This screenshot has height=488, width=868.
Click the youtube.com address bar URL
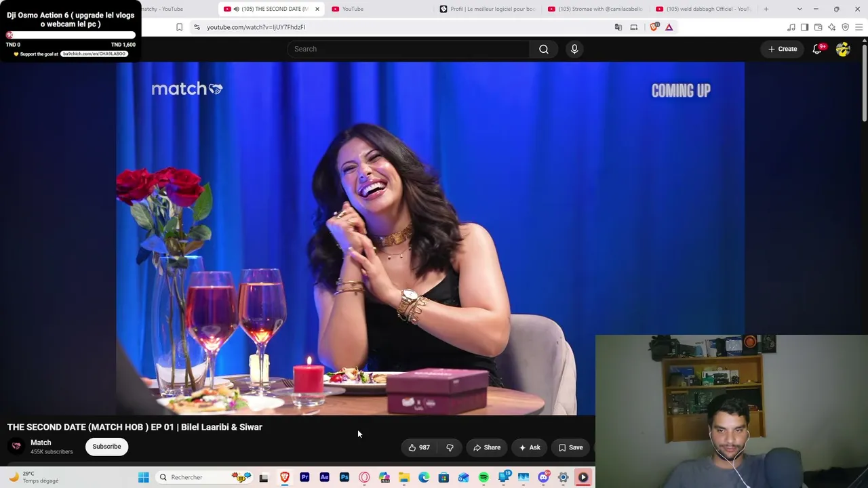(256, 27)
